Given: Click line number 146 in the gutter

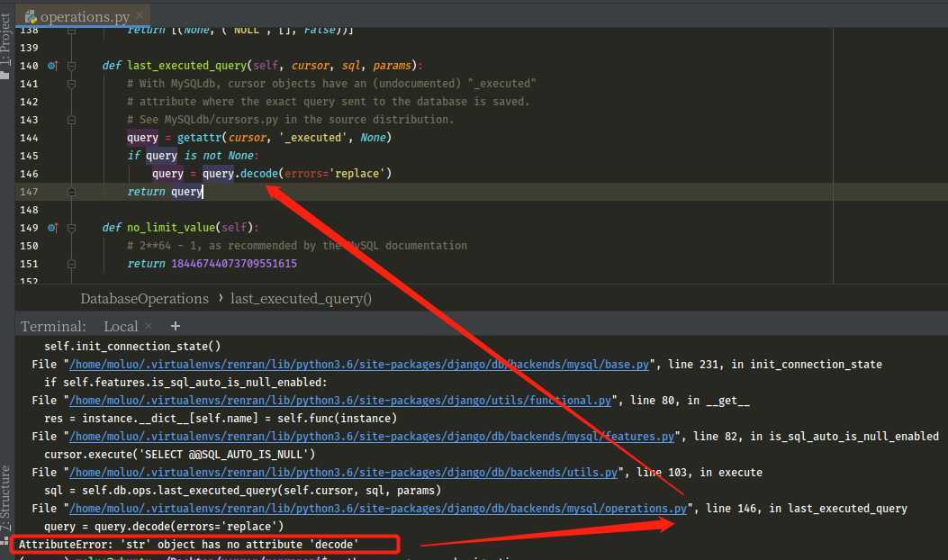Looking at the screenshot, I should tap(31, 174).
